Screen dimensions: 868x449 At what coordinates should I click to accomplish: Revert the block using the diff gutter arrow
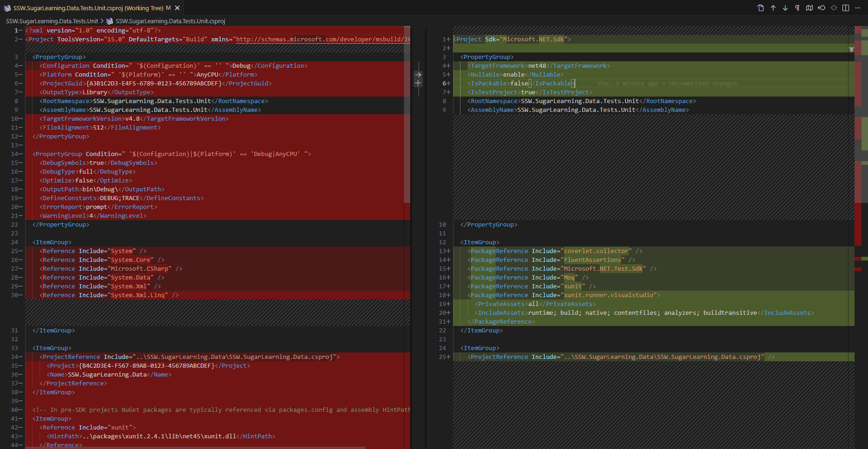point(418,75)
